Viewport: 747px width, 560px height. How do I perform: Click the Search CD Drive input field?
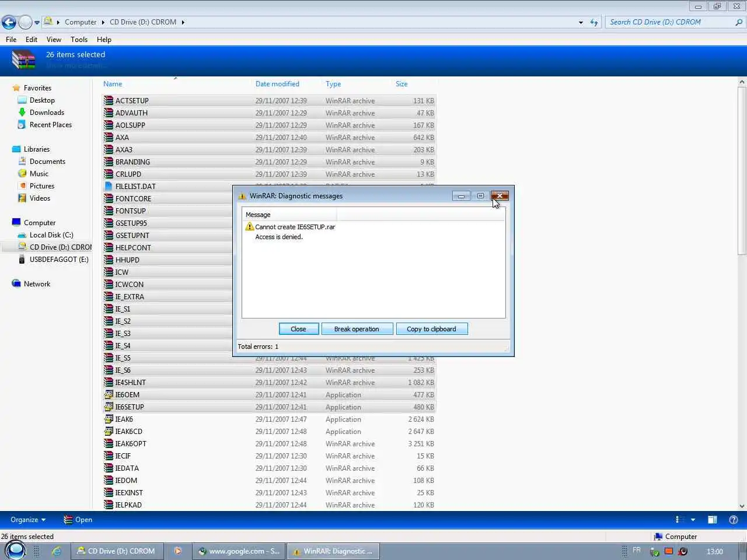coord(670,22)
